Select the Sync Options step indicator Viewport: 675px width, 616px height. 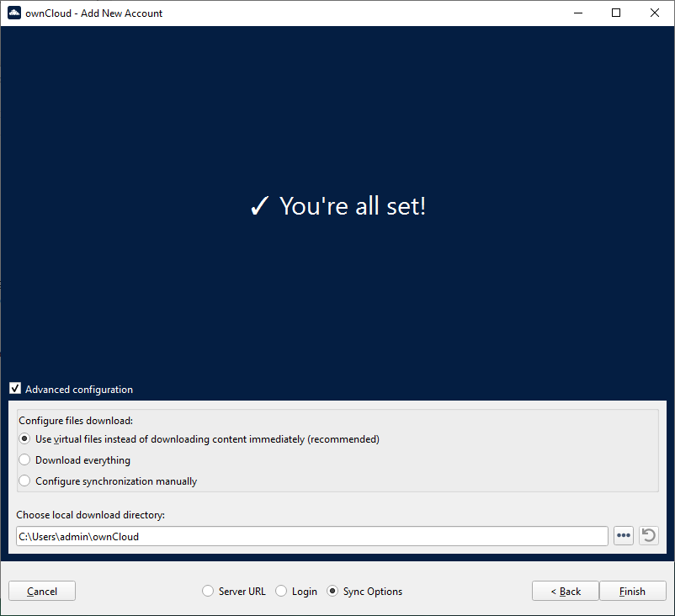pos(332,592)
